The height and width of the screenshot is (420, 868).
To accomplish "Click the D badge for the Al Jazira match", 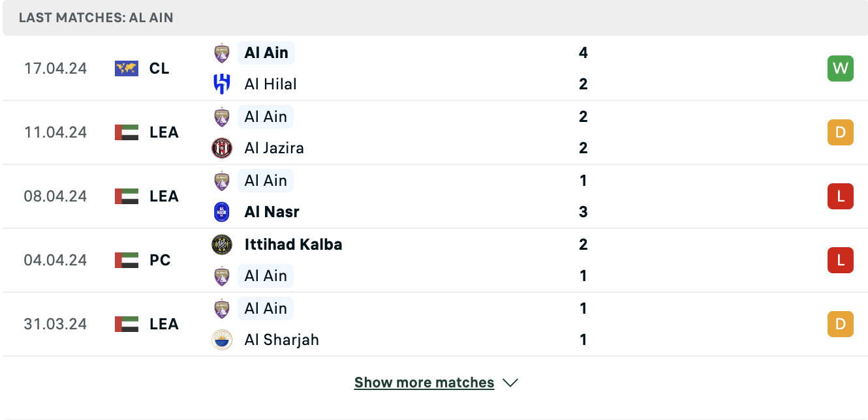I will coord(841,132).
